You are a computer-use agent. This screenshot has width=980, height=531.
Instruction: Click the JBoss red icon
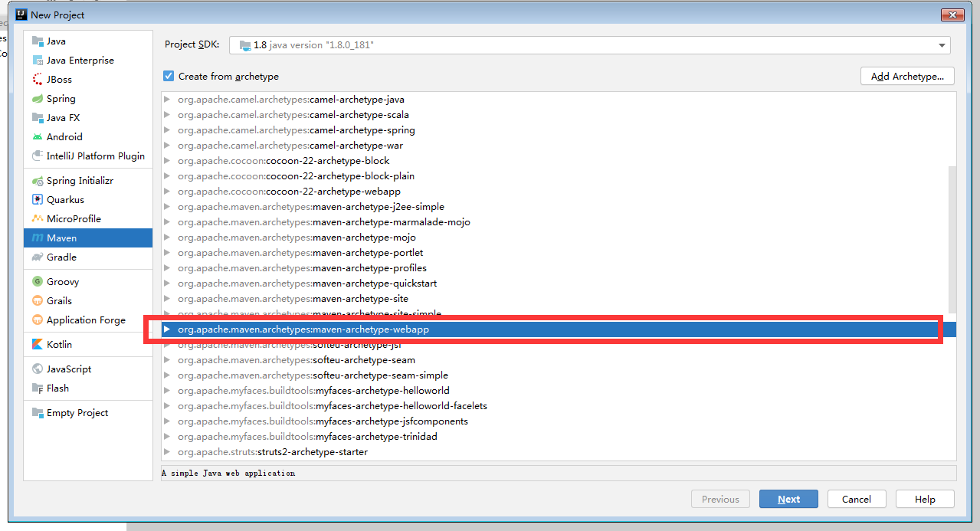38,80
